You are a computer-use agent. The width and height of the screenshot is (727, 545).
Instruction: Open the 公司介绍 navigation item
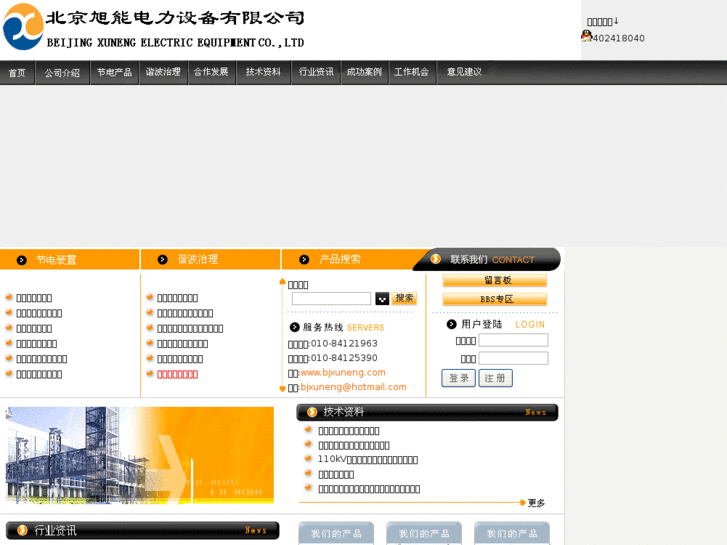[62, 73]
